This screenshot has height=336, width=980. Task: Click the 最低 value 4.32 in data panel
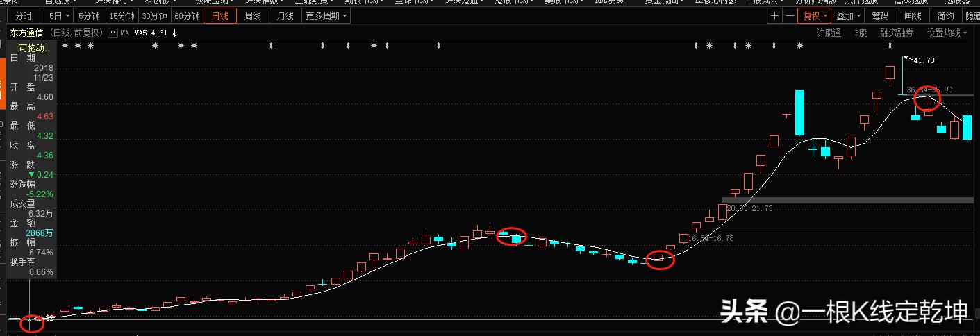tap(45, 136)
